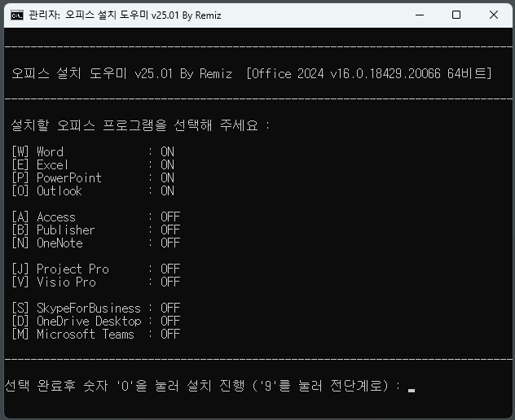Click the '[D] OneDrive Desktop' line

click(77, 322)
